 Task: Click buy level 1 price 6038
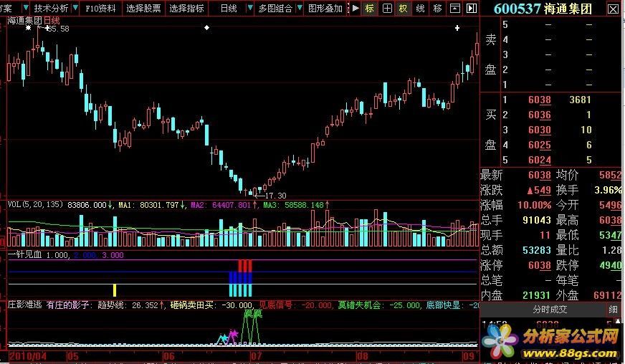(539, 100)
